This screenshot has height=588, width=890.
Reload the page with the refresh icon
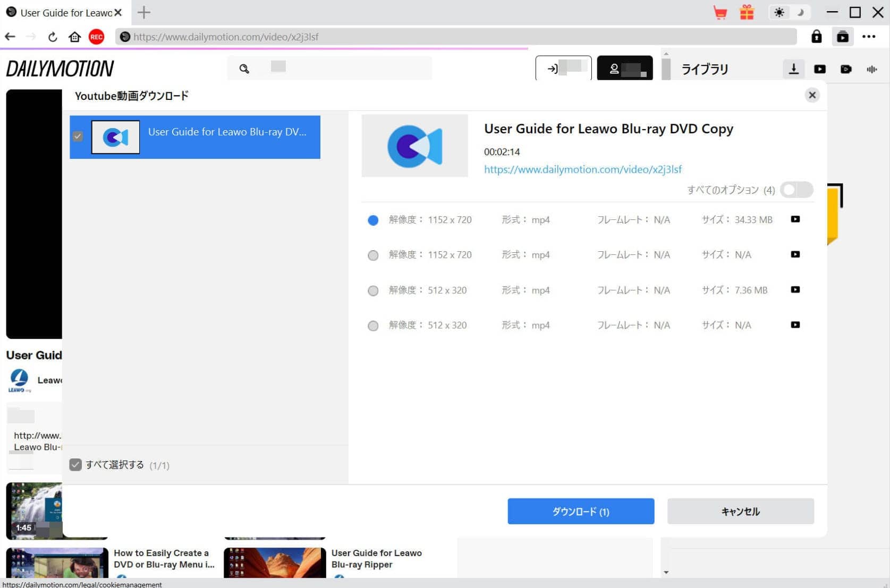point(52,37)
